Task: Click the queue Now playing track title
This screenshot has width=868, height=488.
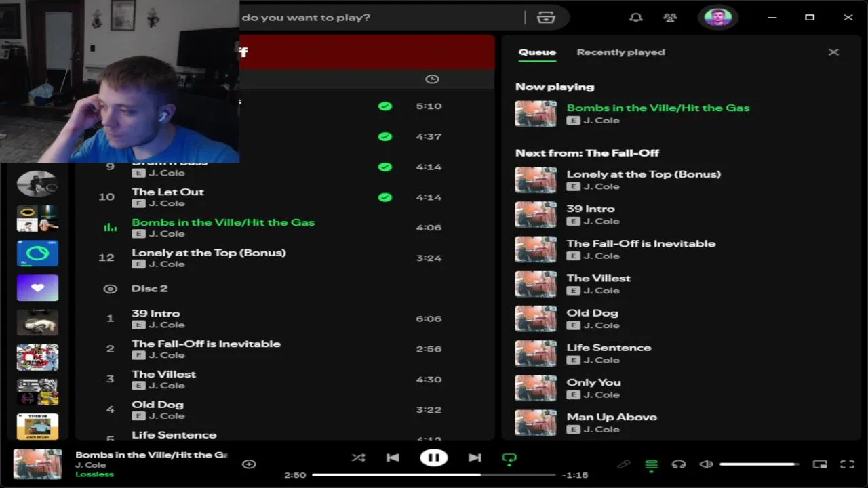Action: click(658, 108)
